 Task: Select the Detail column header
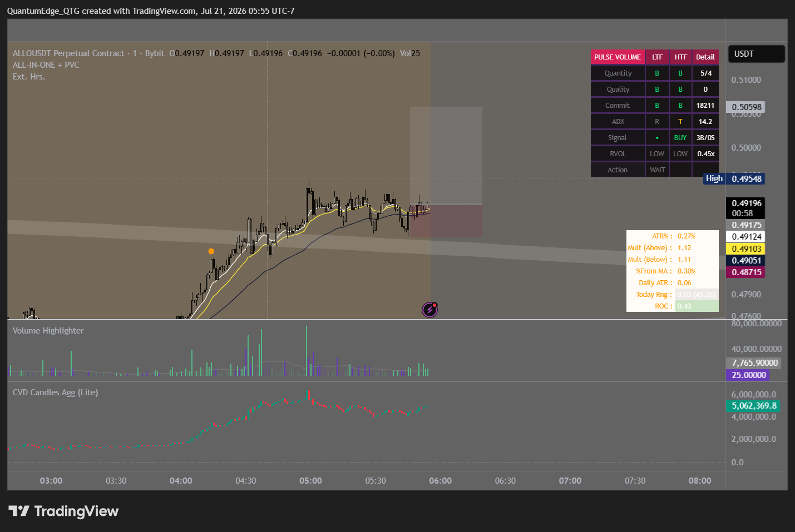click(x=705, y=57)
